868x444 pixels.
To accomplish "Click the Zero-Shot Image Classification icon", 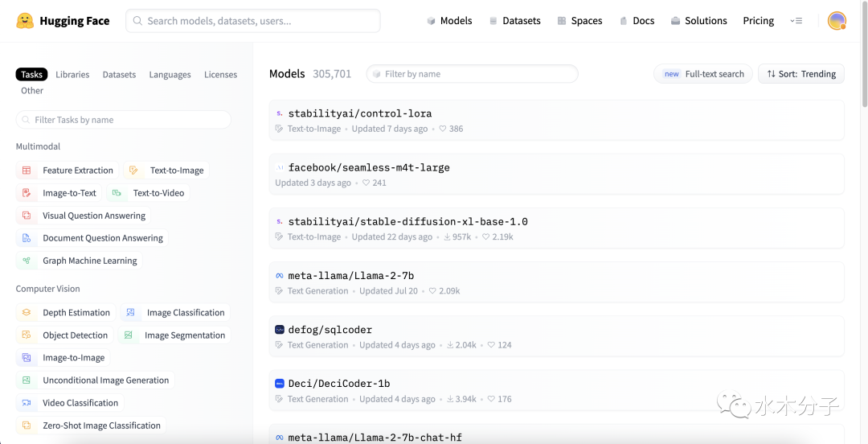I will coord(27,425).
